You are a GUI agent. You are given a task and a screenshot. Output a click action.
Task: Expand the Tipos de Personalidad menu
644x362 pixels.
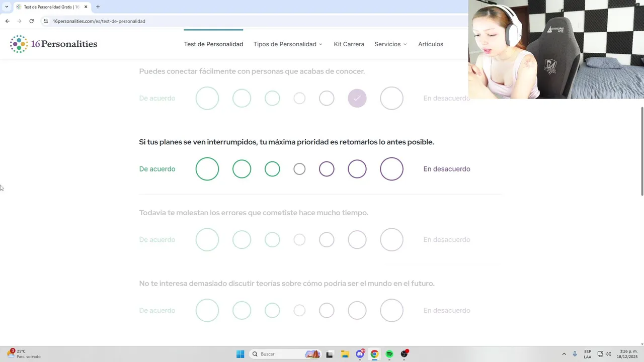pyautogui.click(x=288, y=44)
